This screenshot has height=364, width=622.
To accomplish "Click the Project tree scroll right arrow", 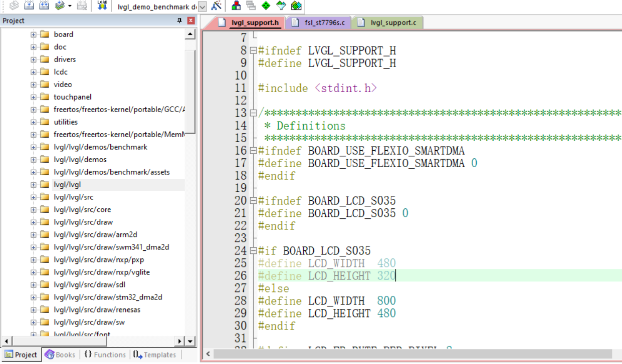I will click(180, 341).
